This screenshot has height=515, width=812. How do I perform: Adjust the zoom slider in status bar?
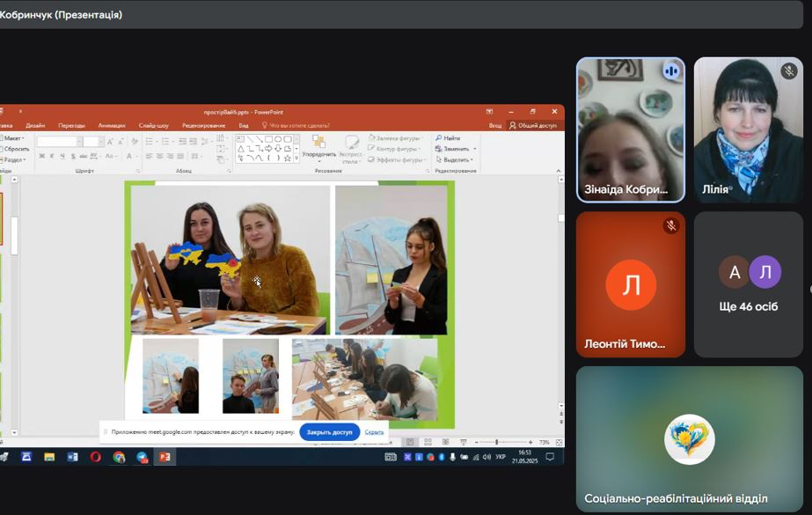click(x=497, y=443)
